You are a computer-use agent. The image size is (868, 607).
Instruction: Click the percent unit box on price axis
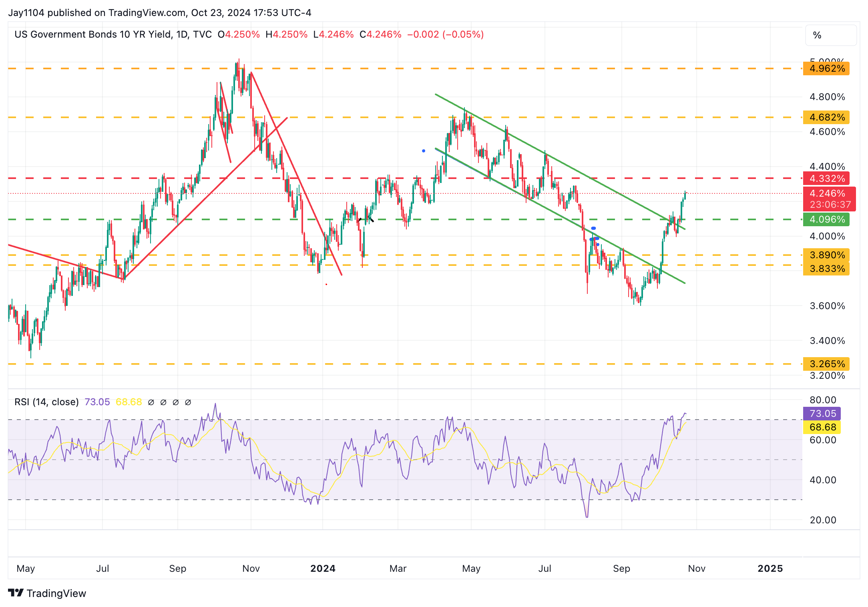point(831,35)
